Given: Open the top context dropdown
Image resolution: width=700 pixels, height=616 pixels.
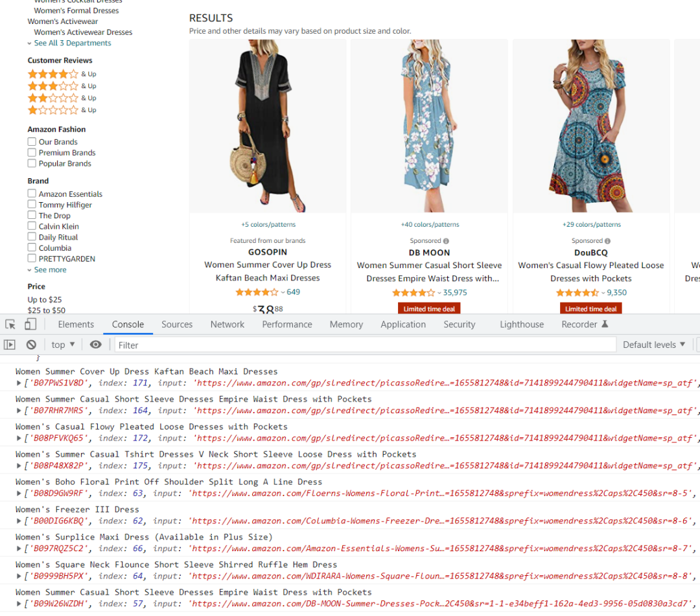Looking at the screenshot, I should (63, 345).
